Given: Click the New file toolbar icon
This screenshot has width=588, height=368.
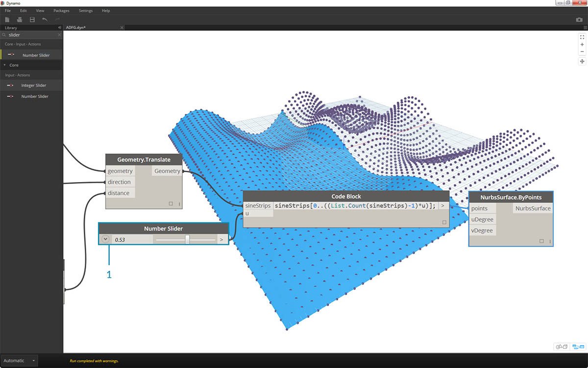Looking at the screenshot, I should (7, 20).
